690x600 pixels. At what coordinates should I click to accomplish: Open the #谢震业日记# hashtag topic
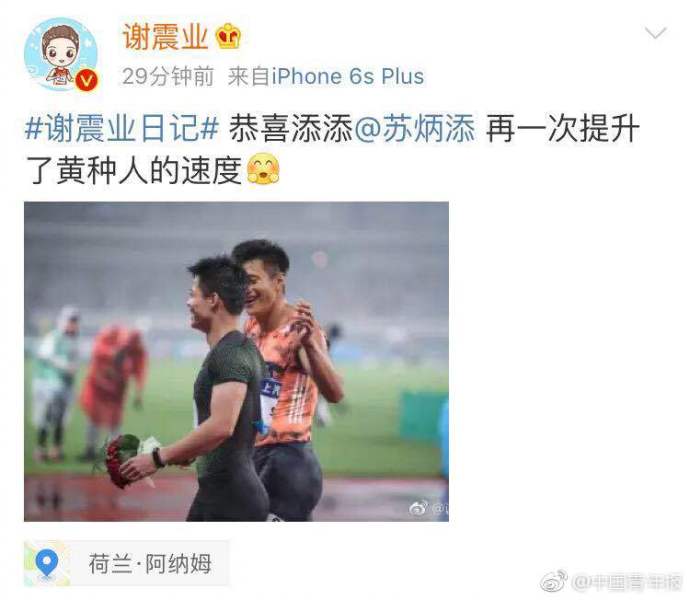(x=122, y=129)
